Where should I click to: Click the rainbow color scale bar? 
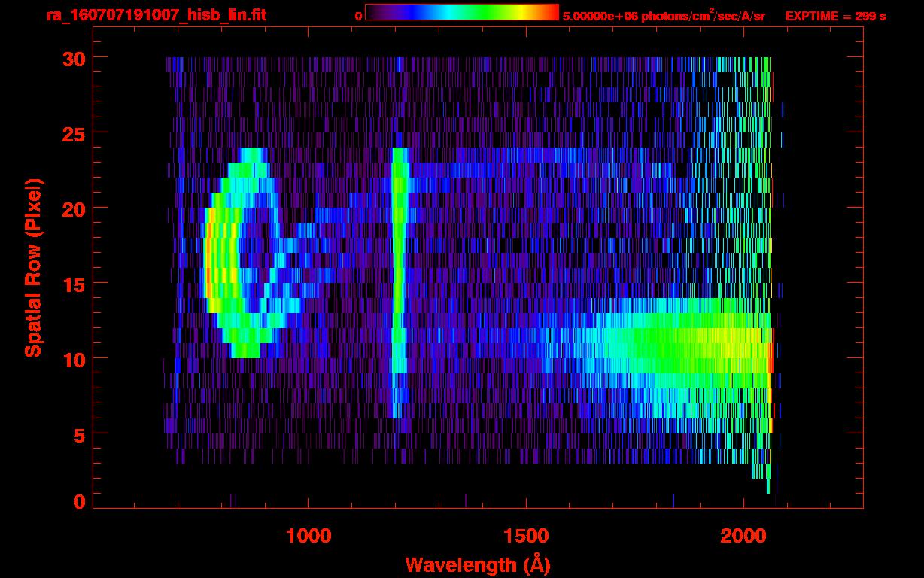[x=462, y=13]
